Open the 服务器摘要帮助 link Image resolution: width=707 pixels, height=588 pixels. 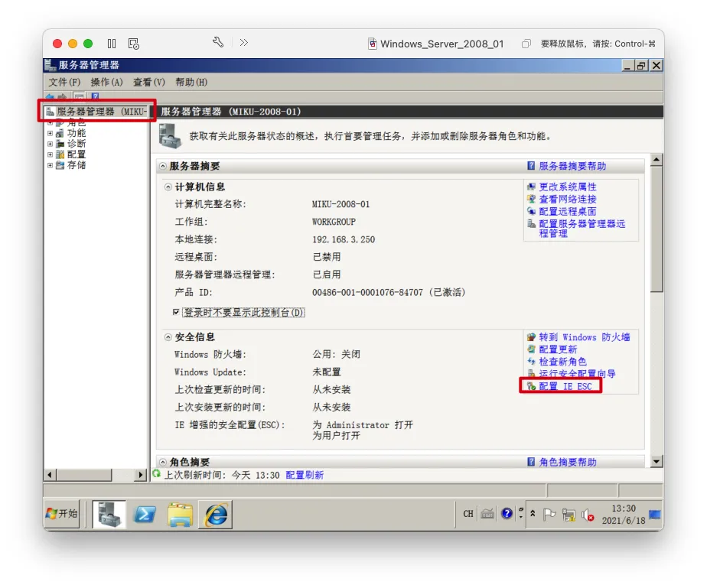tap(572, 166)
